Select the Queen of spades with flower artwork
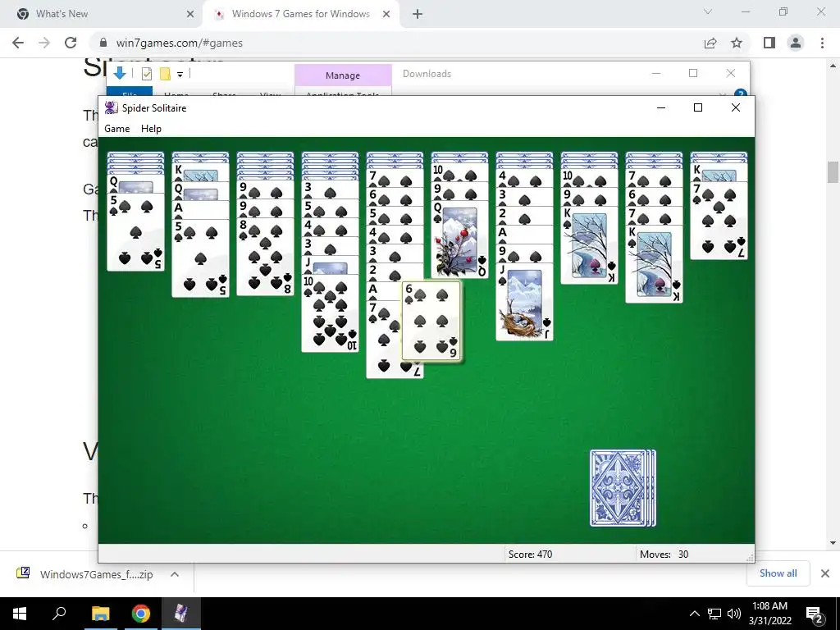 click(x=459, y=240)
